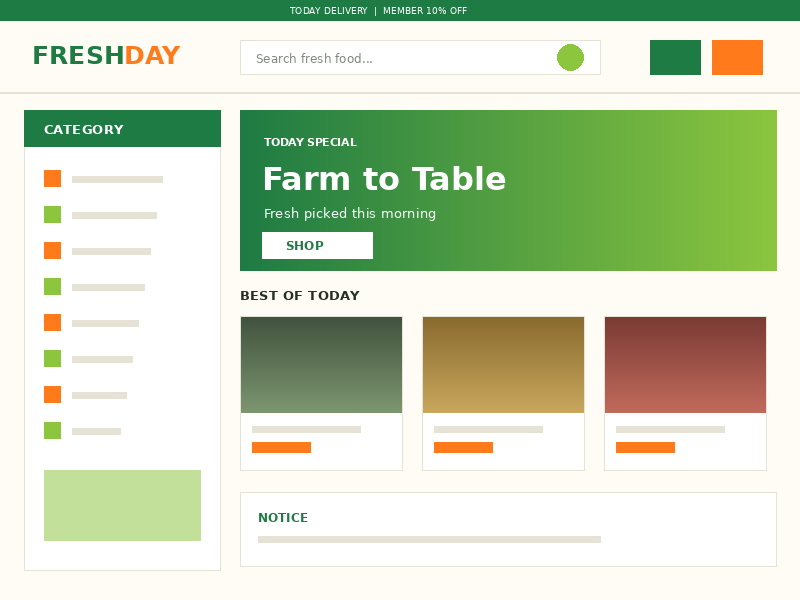800x600 pixels.
Task: Click the dark green header square button
Action: click(675, 57)
